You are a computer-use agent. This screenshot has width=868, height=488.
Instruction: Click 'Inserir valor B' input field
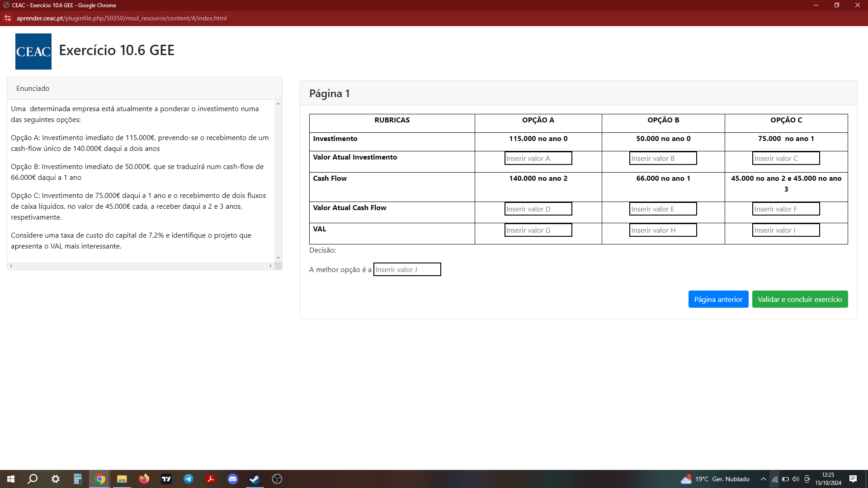pyautogui.click(x=663, y=158)
